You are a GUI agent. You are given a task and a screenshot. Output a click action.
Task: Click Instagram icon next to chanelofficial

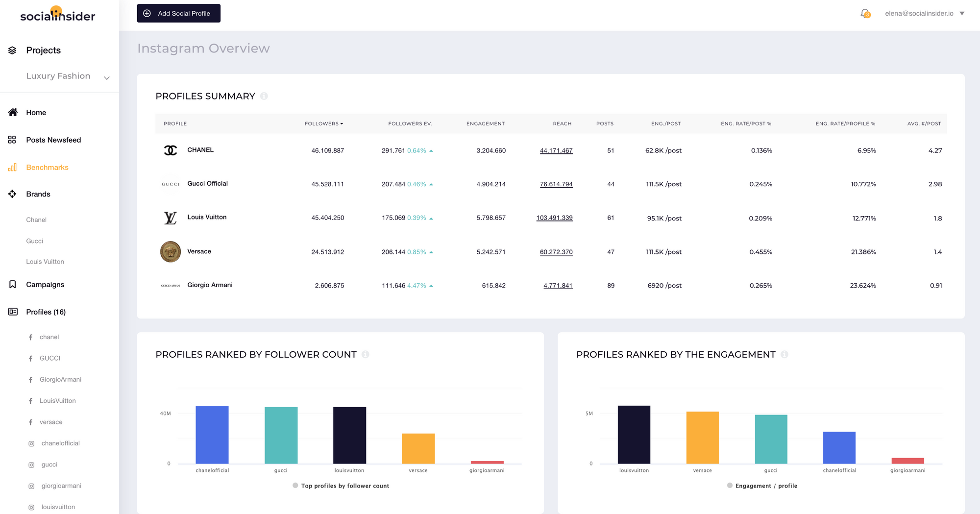[x=31, y=443]
